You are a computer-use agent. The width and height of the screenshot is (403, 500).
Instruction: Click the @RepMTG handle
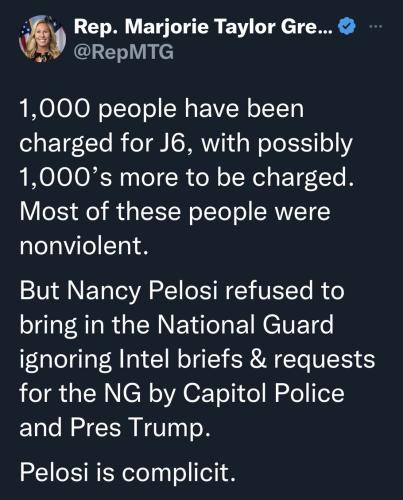(x=123, y=52)
